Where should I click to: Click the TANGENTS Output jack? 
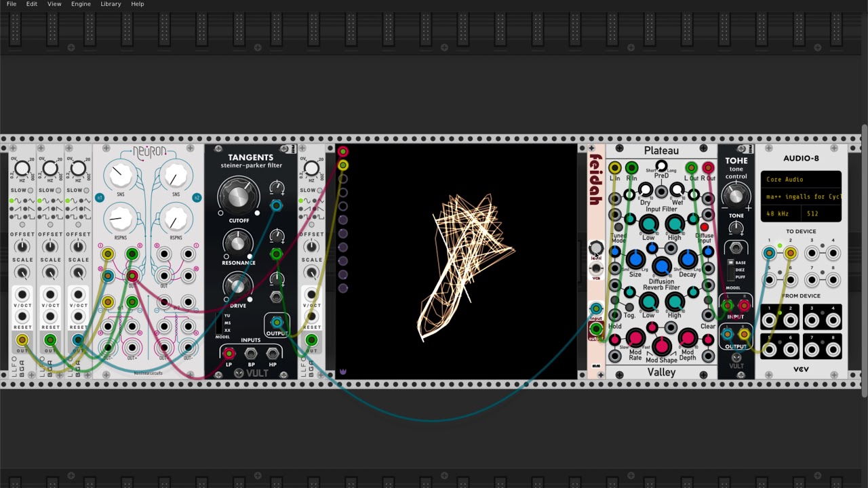tap(277, 322)
